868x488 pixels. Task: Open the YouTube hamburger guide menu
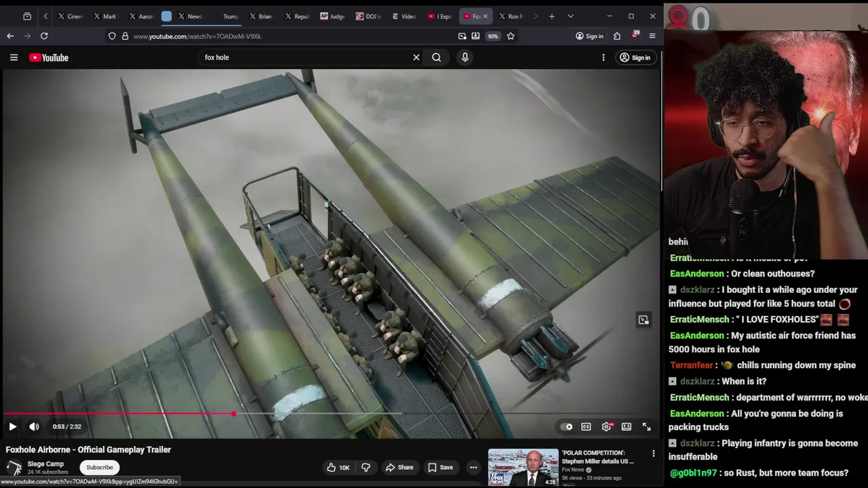[x=14, y=58]
